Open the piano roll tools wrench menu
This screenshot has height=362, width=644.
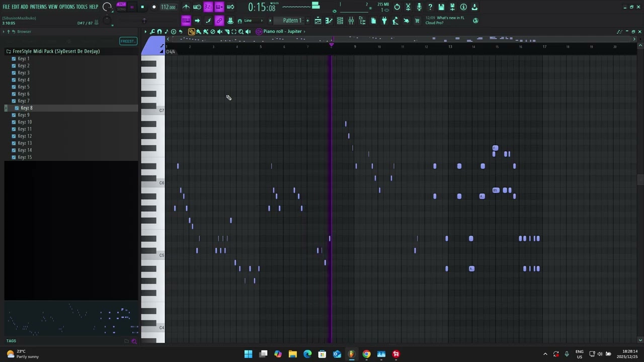coord(152,32)
